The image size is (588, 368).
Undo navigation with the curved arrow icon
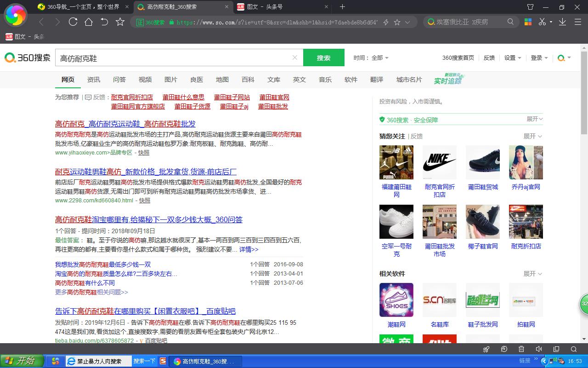(105, 22)
